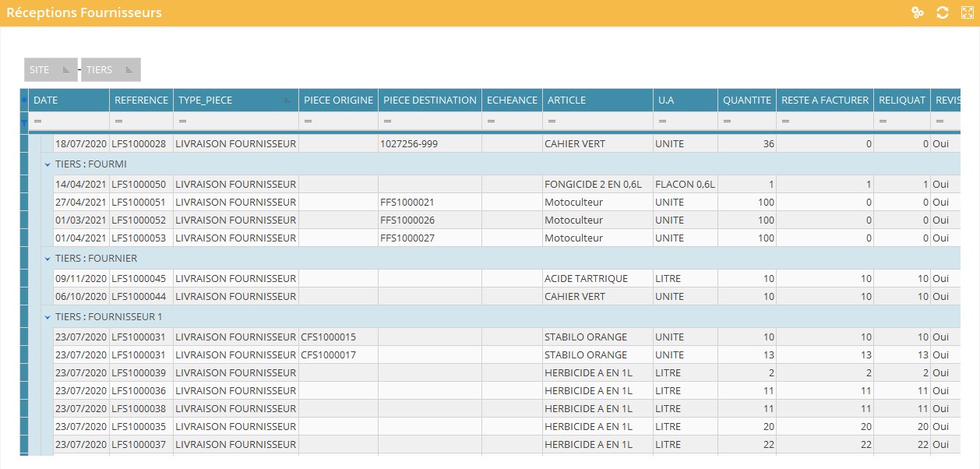Sort by the REFERENCE column header
The height and width of the screenshot is (469, 980).
(141, 100)
